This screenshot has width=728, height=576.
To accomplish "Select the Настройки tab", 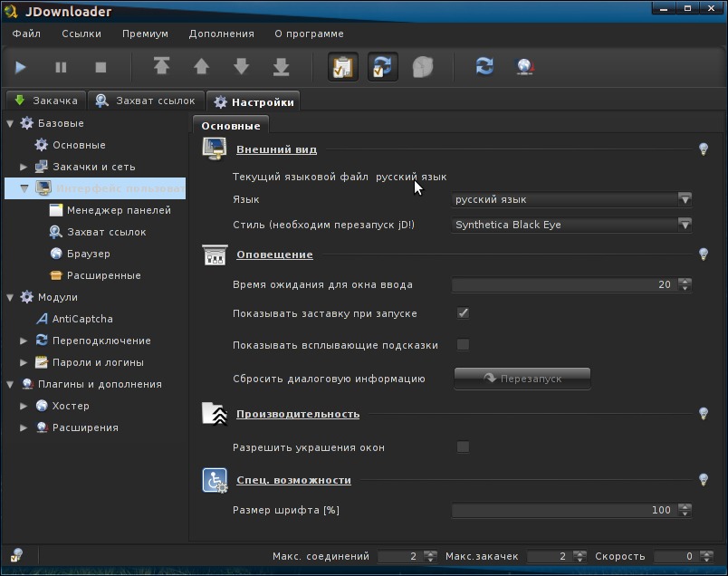I will [x=253, y=101].
